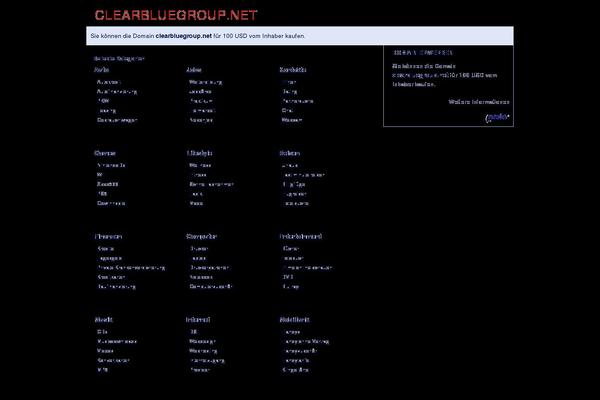Open the Internet category heading
Screen dimensions: 600x400
click(x=197, y=320)
